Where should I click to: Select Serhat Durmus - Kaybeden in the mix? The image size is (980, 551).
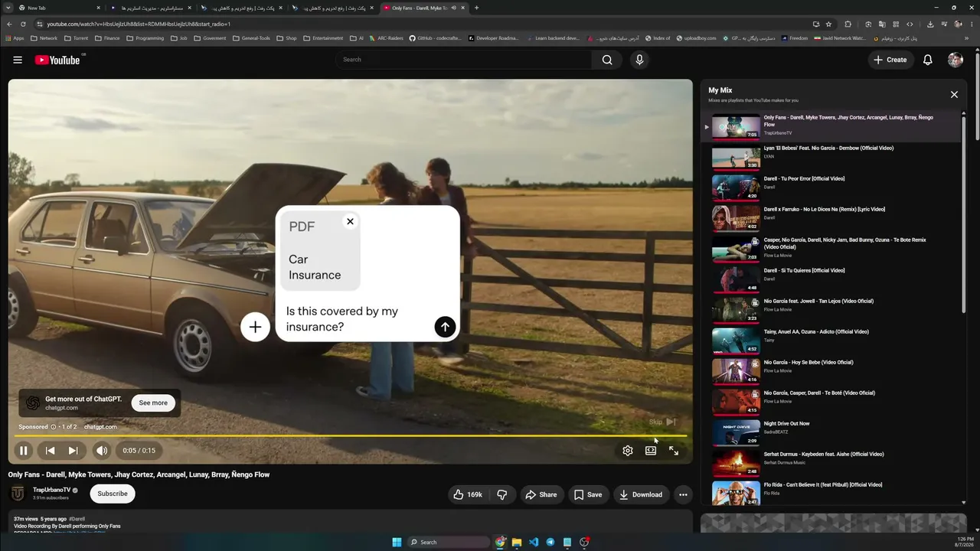point(832,463)
